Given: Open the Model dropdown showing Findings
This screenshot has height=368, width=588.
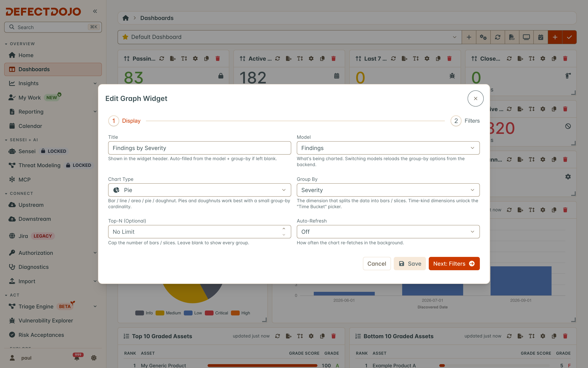Looking at the screenshot, I should [388, 148].
